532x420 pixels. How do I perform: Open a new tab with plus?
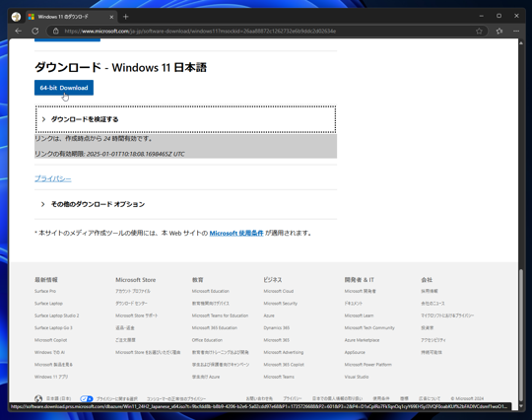tap(125, 17)
